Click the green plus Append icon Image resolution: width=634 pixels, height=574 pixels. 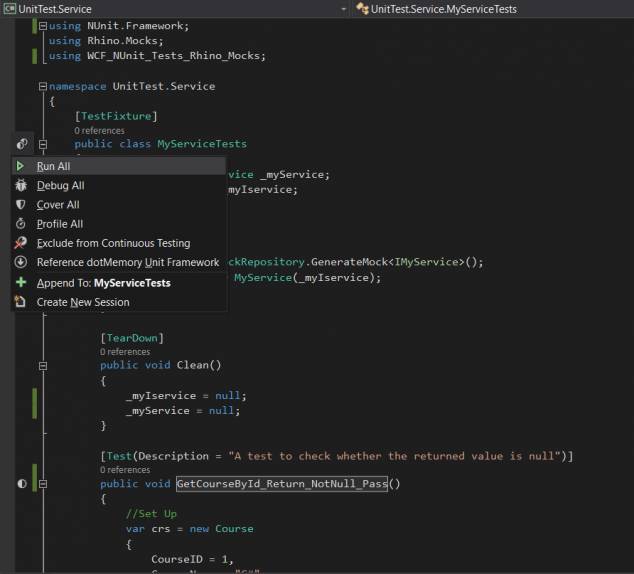point(21,282)
